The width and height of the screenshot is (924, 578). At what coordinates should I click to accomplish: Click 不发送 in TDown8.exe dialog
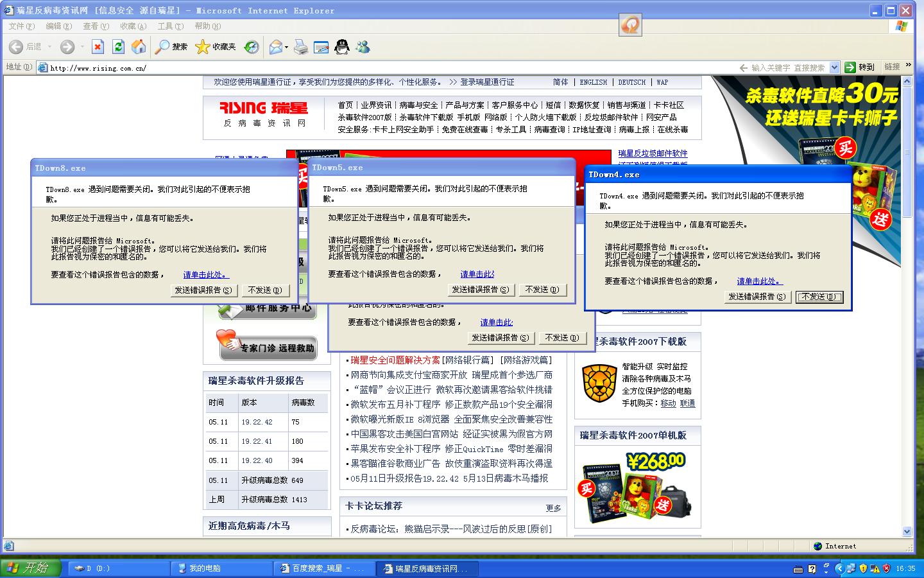point(265,290)
